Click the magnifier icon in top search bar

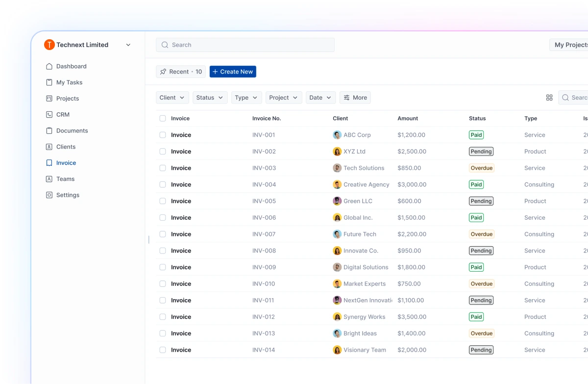point(165,45)
